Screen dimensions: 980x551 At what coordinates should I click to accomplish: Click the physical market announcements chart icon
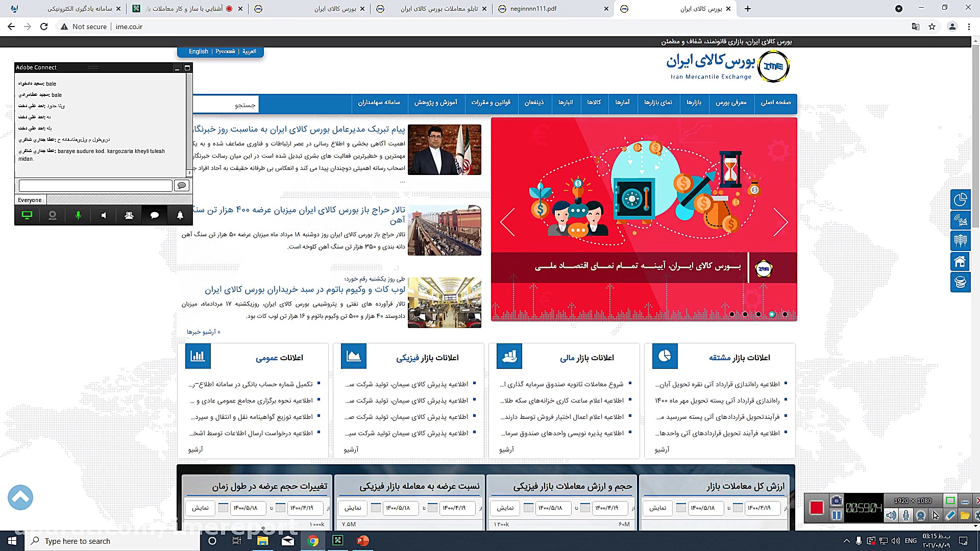354,356
